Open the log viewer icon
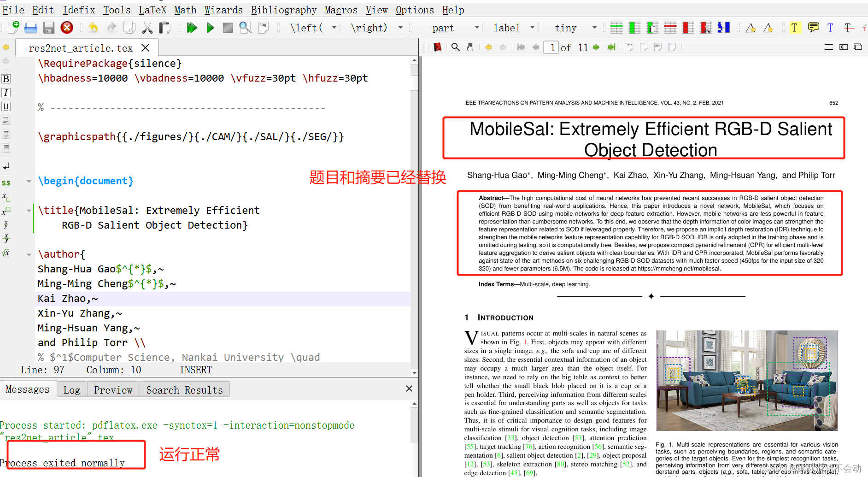Viewport: 868px width, 477px height. pos(264,28)
